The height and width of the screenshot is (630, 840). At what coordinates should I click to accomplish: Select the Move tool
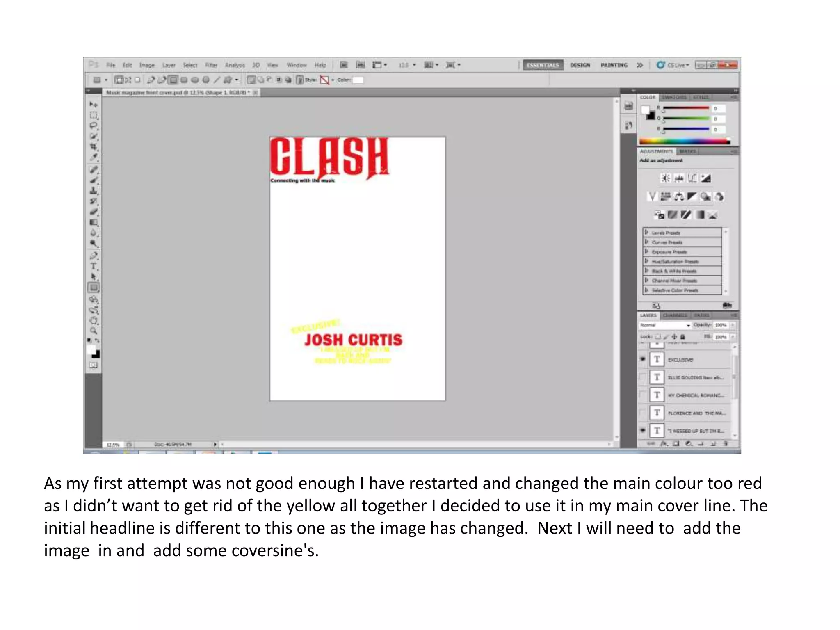[x=94, y=105]
